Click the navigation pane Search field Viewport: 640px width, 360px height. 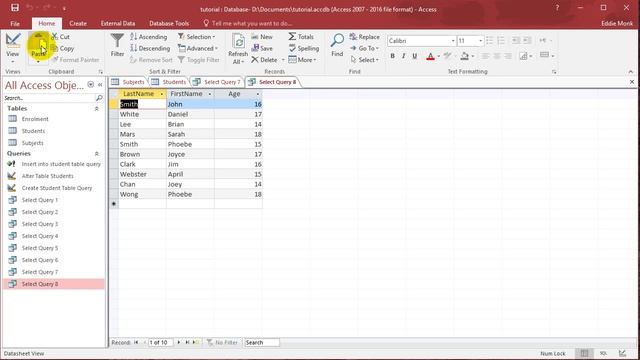[x=49, y=98]
